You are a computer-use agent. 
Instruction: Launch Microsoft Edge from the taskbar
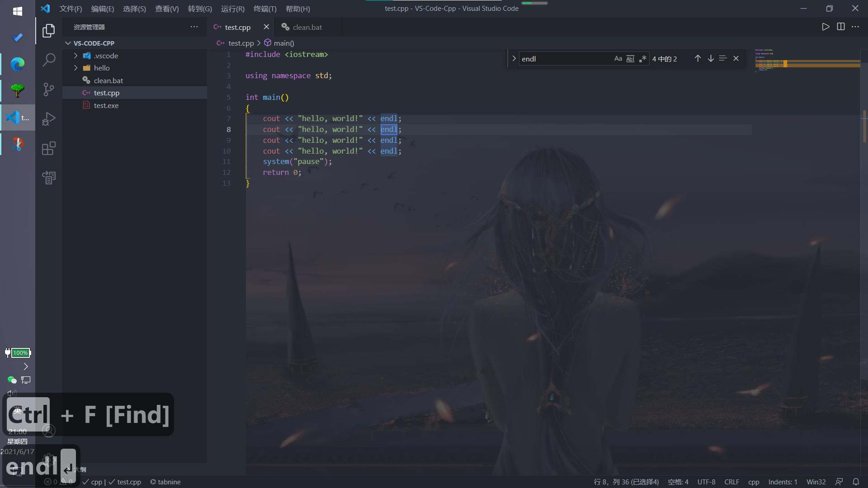pyautogui.click(x=18, y=64)
